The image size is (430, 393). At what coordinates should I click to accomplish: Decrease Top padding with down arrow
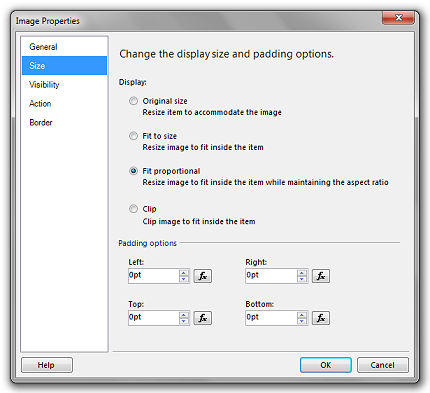coord(184,321)
